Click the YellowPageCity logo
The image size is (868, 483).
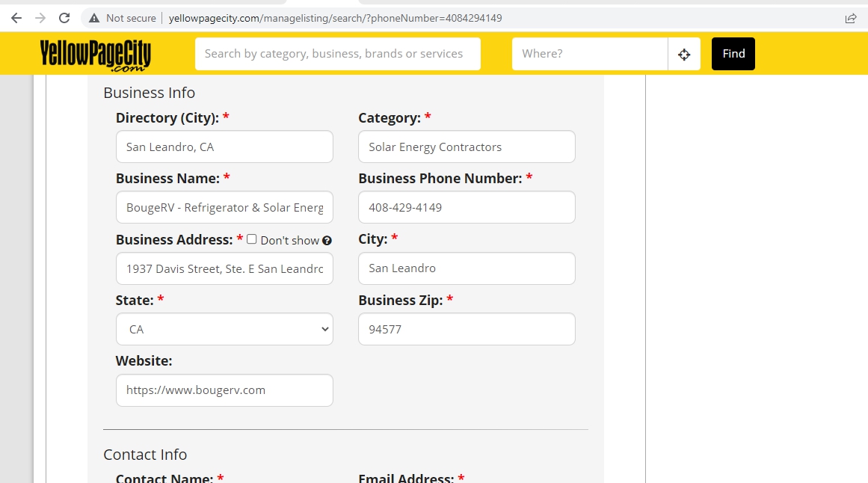click(96, 55)
